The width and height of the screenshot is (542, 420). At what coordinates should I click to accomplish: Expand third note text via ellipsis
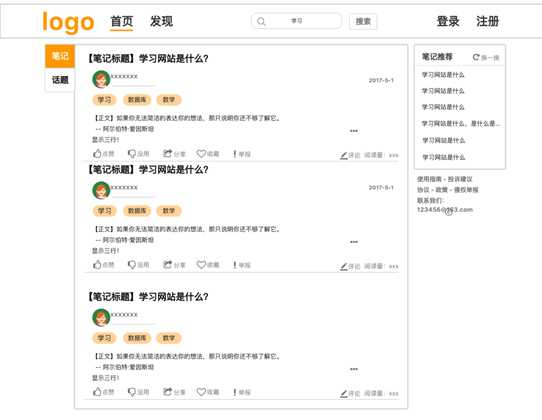pos(354,369)
